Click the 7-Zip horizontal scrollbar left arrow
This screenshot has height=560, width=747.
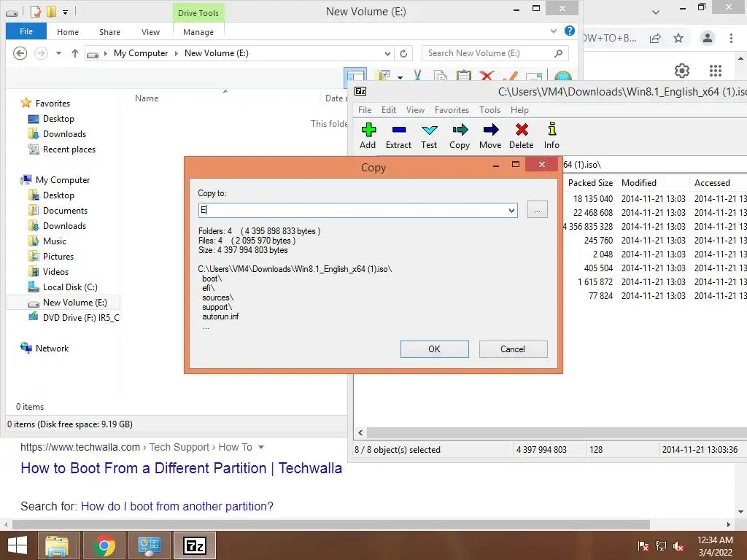coord(360,433)
